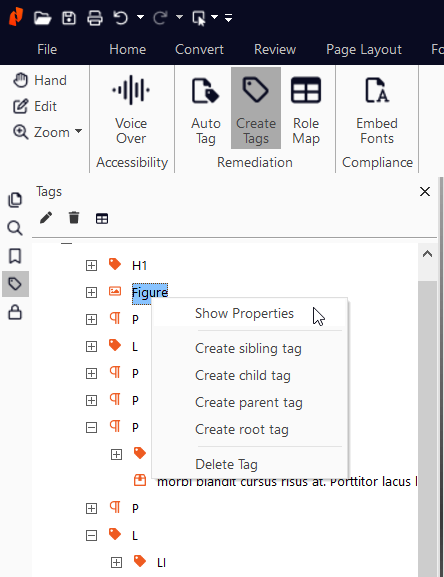Switch to the Review ribbon tab
Image resolution: width=444 pixels, height=577 pixels.
275,49
